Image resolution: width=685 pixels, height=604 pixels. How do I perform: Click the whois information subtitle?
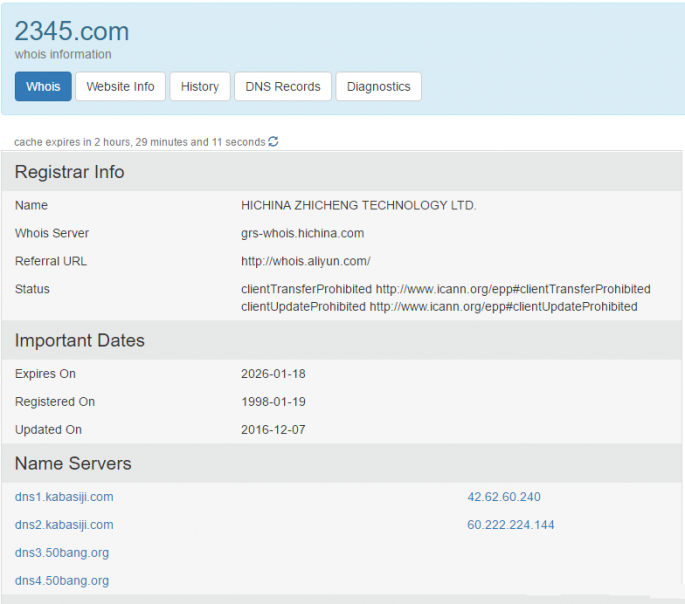pos(63,54)
